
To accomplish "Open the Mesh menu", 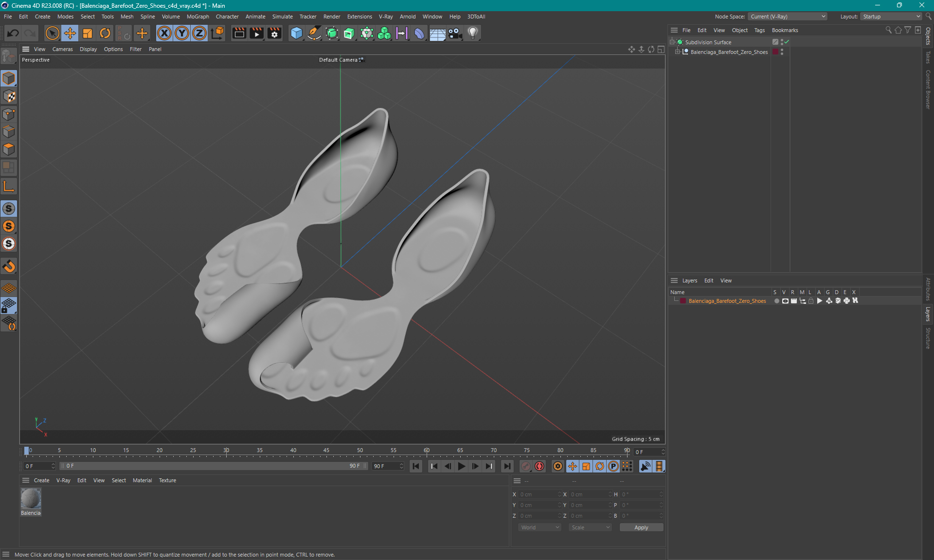I will click(x=127, y=17).
